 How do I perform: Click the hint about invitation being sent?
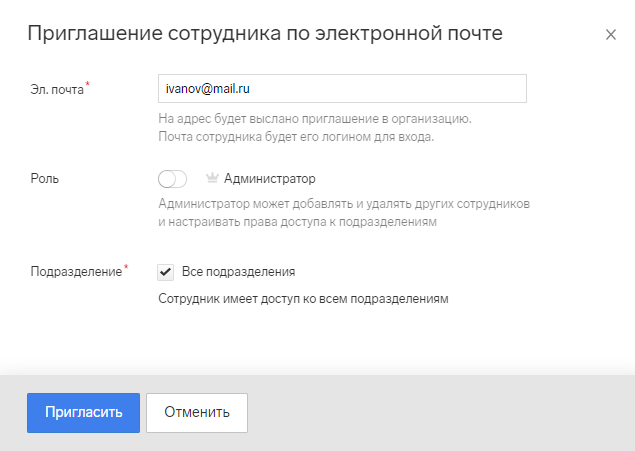coord(315,119)
